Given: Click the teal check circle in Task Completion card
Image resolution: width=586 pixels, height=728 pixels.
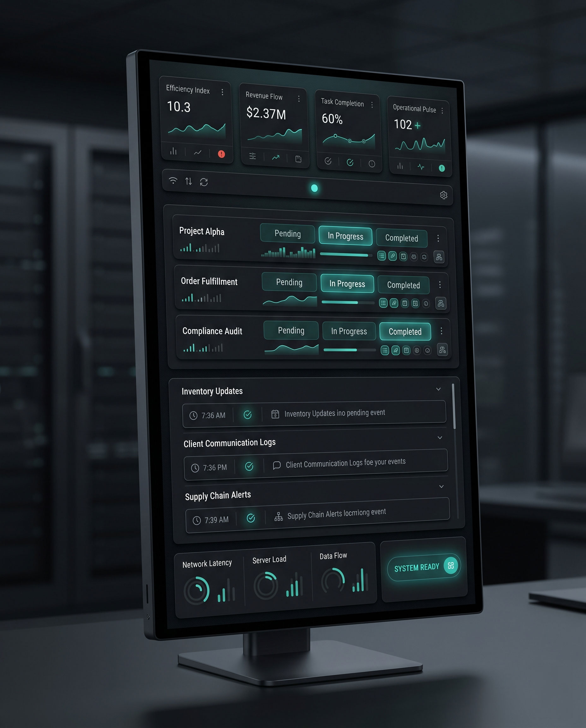Looking at the screenshot, I should (350, 162).
